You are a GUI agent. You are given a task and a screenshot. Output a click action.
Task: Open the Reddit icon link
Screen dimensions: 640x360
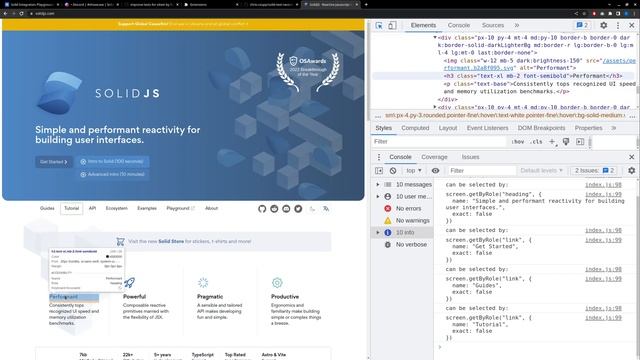click(274, 209)
